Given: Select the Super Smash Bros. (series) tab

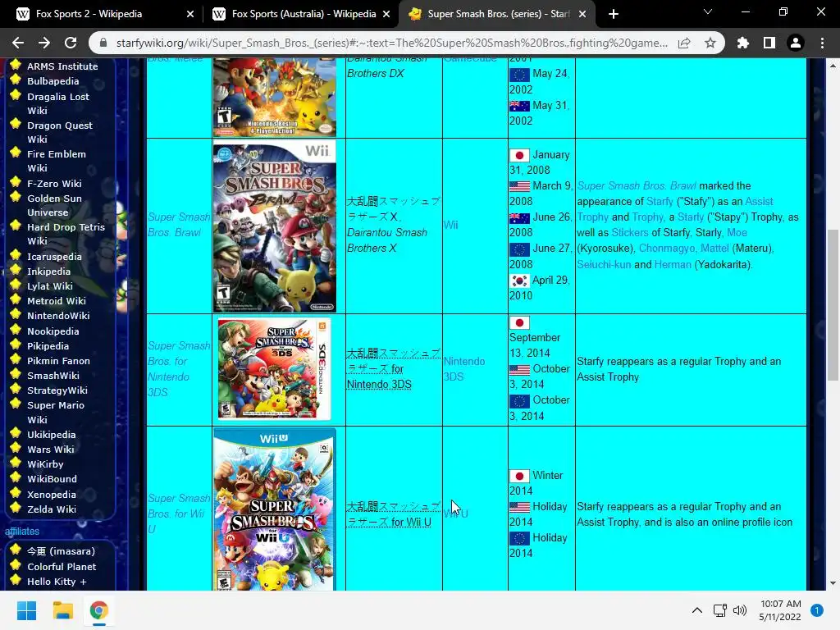Looking at the screenshot, I should point(495,14).
